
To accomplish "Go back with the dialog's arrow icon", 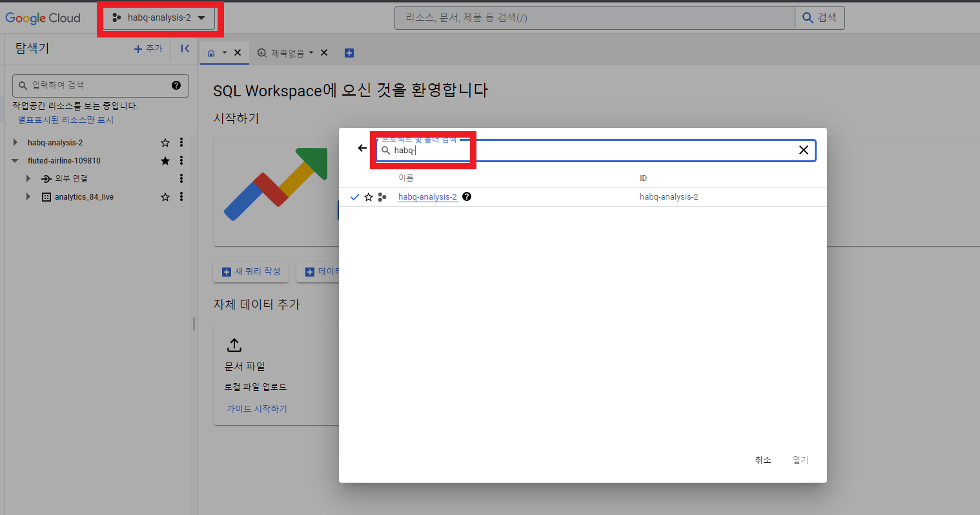I will (362, 148).
